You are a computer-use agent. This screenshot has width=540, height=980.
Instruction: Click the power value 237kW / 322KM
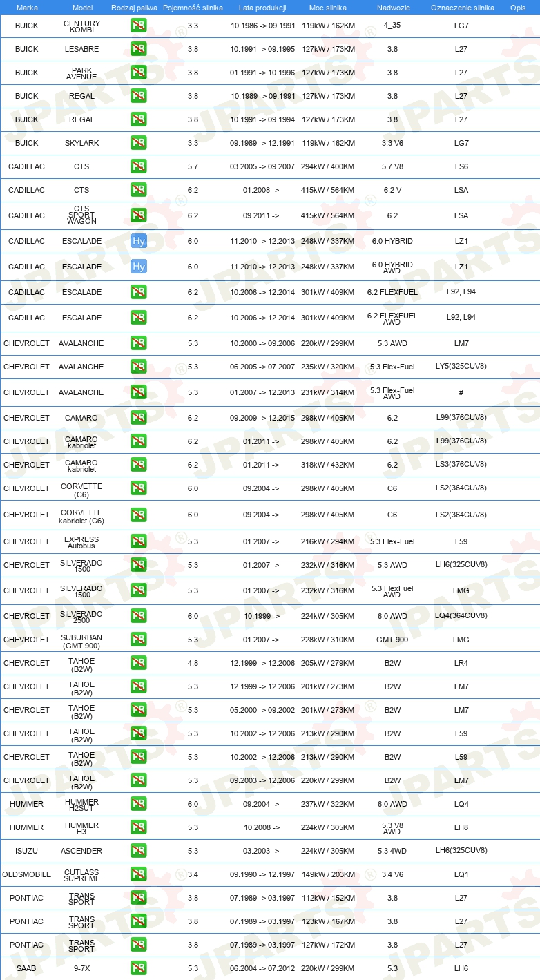[x=328, y=804]
